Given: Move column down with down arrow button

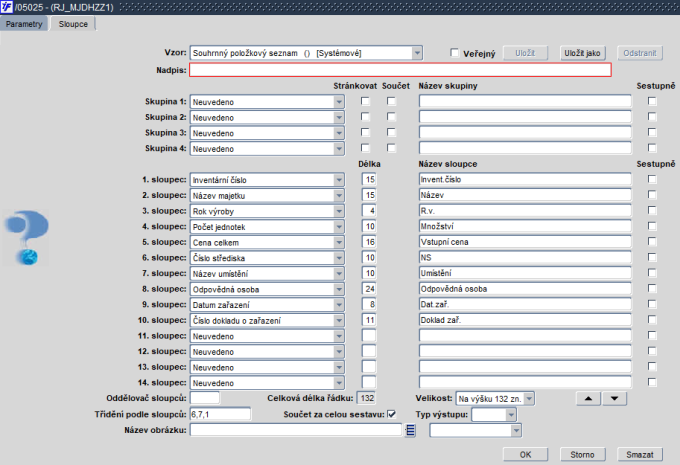Looking at the screenshot, I should coord(614,399).
